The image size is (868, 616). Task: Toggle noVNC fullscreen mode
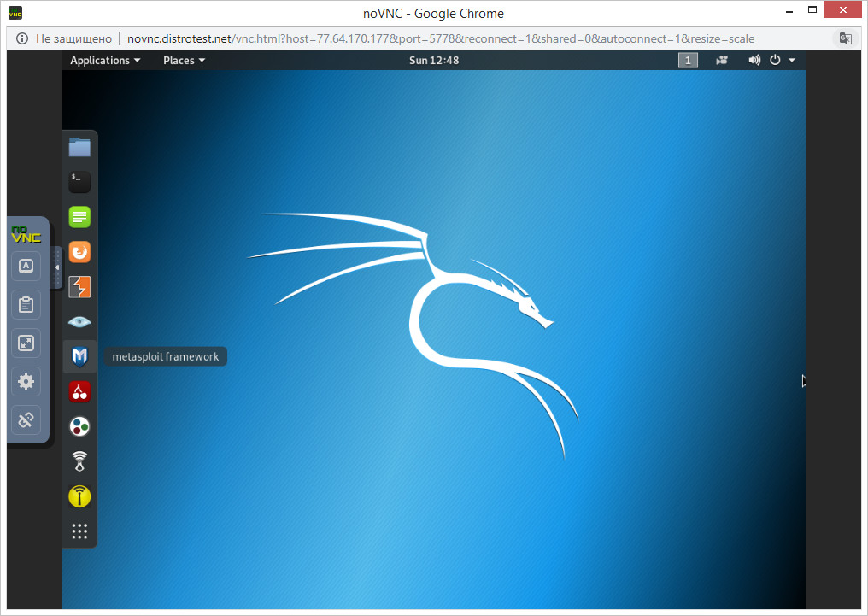click(26, 343)
